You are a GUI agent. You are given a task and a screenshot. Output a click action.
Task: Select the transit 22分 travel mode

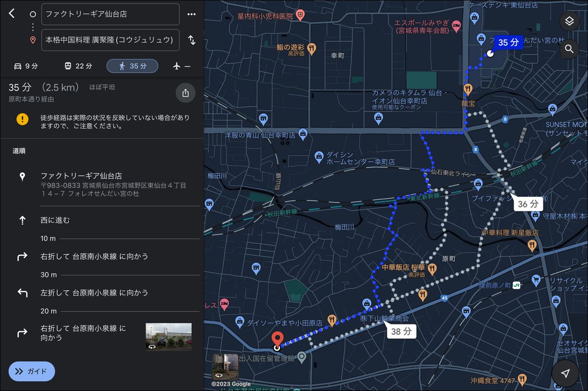78,66
